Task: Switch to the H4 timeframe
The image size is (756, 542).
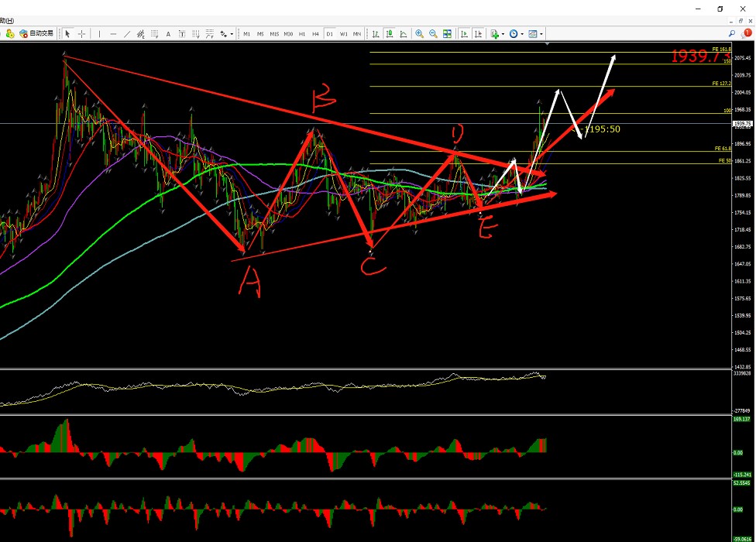Action: [x=315, y=34]
